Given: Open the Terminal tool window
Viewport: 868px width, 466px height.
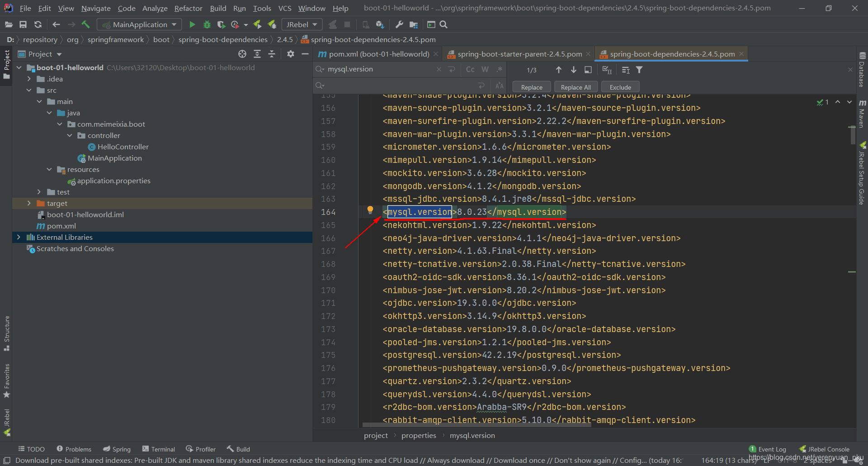Looking at the screenshot, I should click(159, 449).
